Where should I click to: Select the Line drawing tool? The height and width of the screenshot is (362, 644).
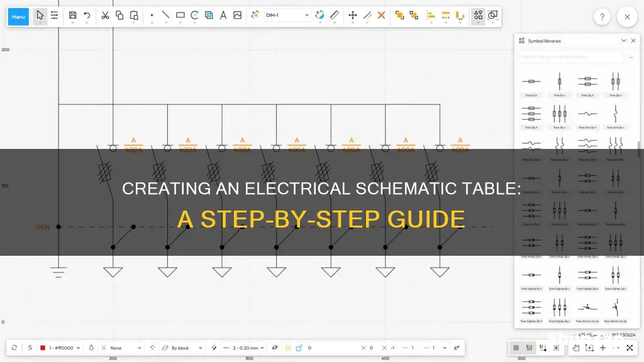point(166,16)
